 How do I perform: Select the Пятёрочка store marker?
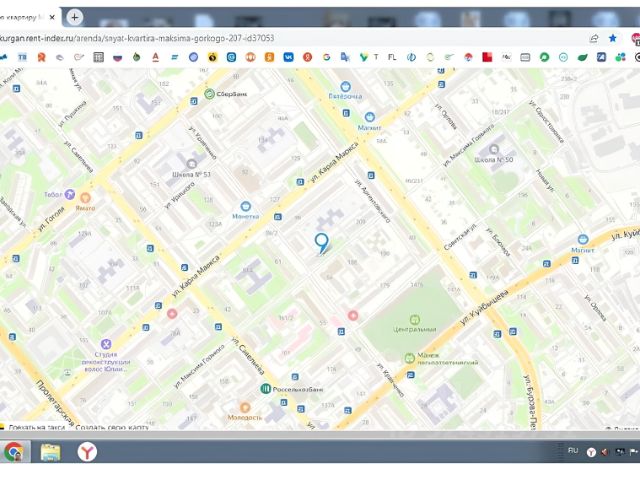[x=345, y=87]
